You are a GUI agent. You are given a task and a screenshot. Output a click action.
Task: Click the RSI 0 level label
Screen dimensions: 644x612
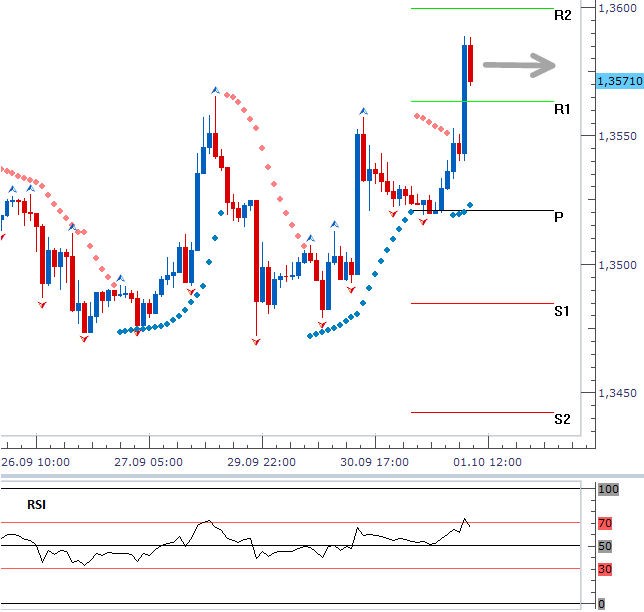click(601, 604)
